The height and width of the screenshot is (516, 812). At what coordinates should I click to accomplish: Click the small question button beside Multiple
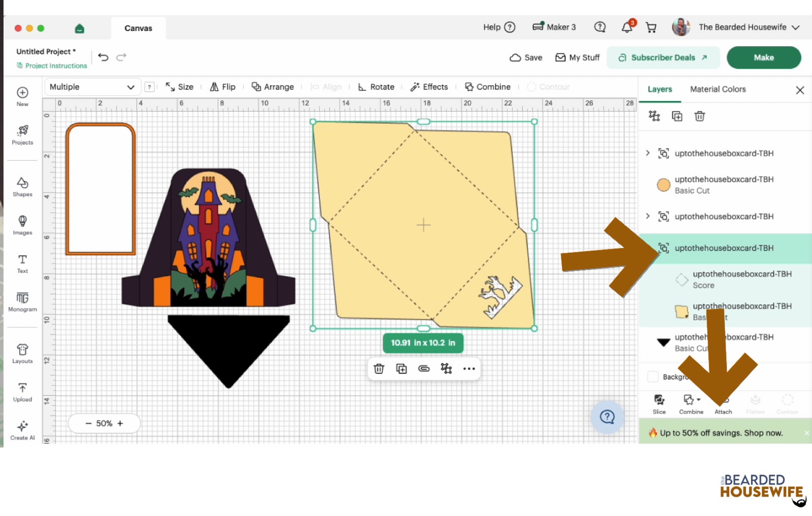[149, 87]
